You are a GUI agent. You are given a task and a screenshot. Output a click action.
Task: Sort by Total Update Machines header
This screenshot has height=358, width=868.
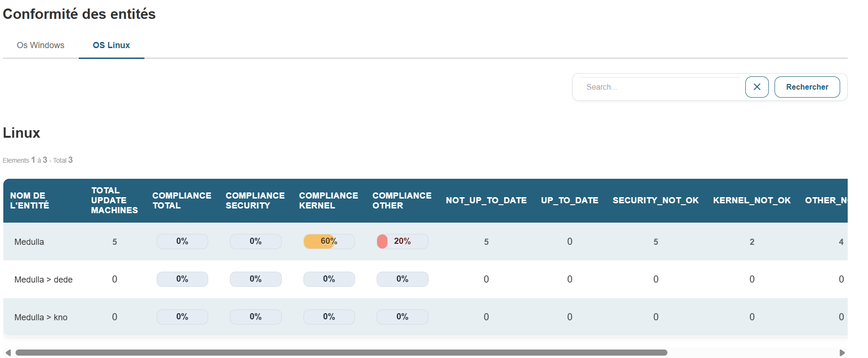[114, 200]
